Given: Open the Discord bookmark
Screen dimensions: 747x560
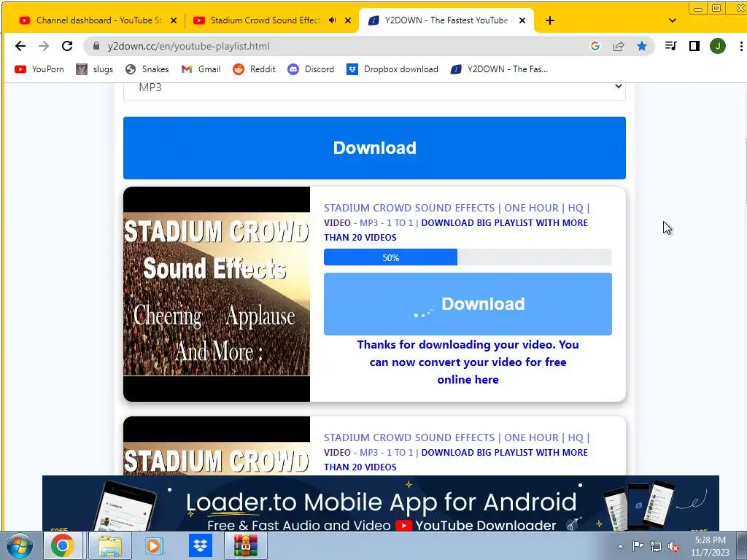Looking at the screenshot, I should click(x=311, y=69).
